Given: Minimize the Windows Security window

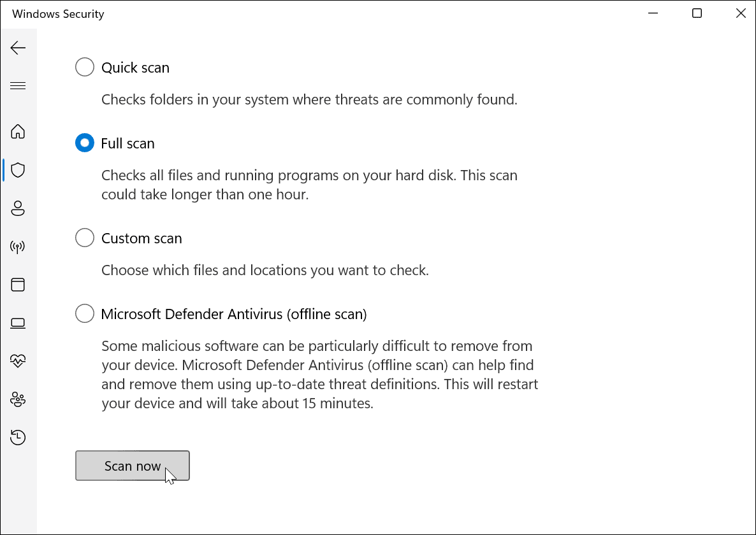Looking at the screenshot, I should (x=653, y=13).
